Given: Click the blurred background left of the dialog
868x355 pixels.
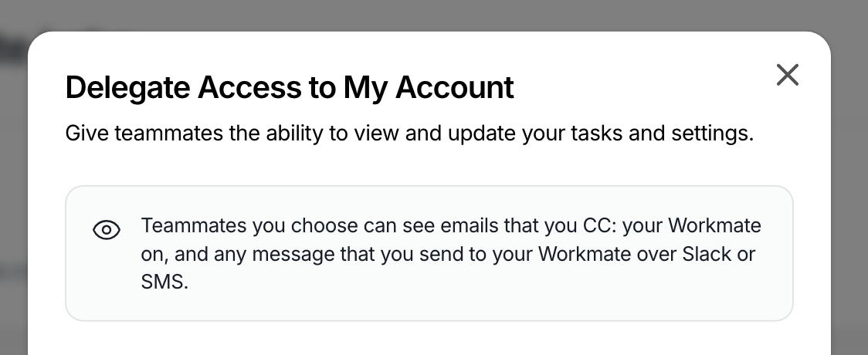Looking at the screenshot, I should tap(13, 194).
